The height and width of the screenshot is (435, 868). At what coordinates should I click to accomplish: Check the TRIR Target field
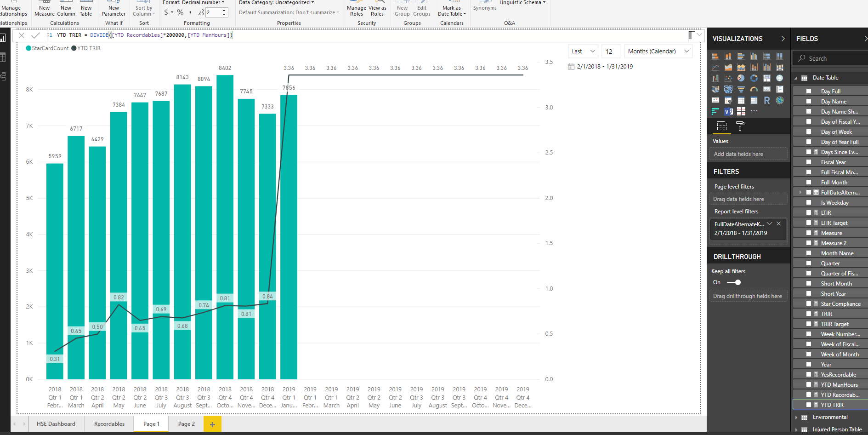(809, 324)
